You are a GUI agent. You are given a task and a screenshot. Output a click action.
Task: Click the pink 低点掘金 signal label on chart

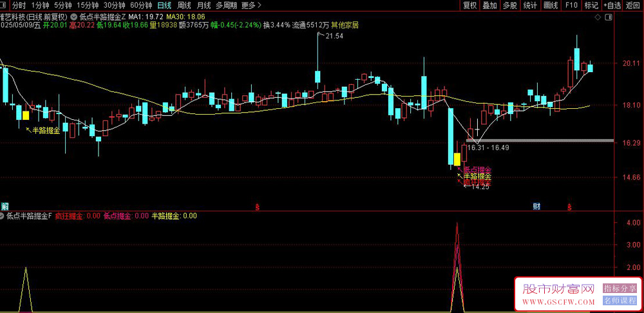pos(477,169)
